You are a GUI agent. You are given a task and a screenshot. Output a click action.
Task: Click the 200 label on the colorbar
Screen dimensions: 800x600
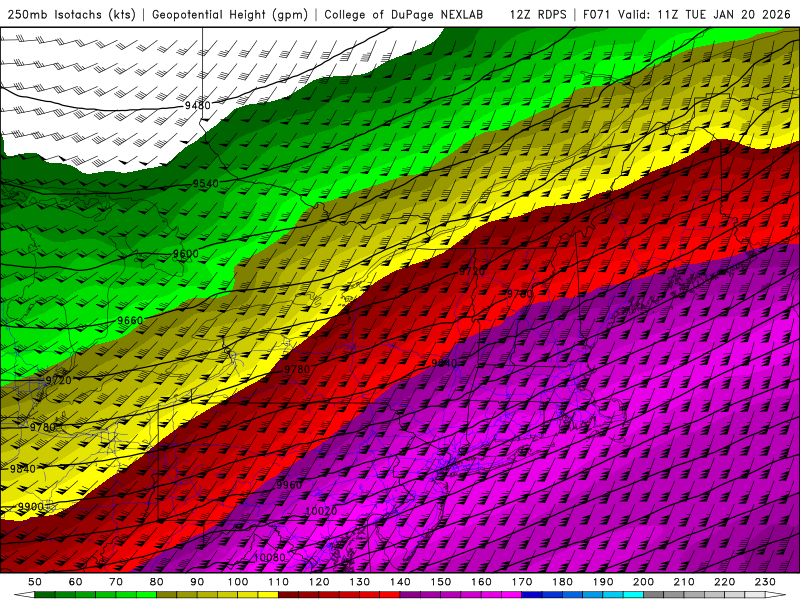coord(643,582)
